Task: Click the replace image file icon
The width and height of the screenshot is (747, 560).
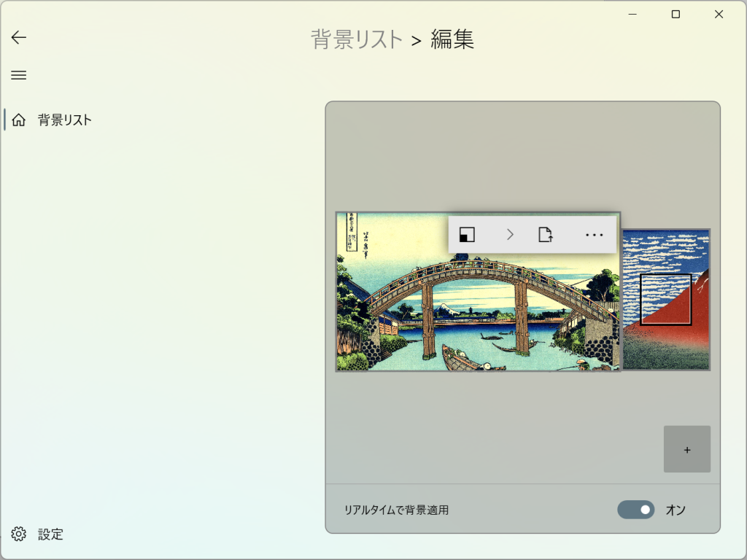Action: [546, 234]
